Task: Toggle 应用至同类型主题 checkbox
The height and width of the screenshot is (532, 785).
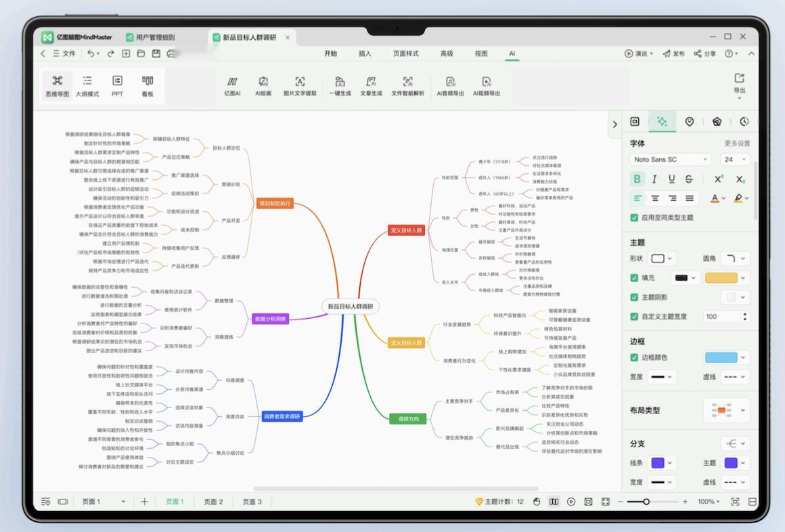Action: [x=634, y=217]
